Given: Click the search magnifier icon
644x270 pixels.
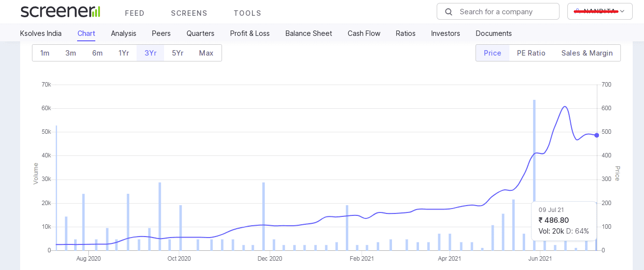Looking at the screenshot, I should coord(448,11).
